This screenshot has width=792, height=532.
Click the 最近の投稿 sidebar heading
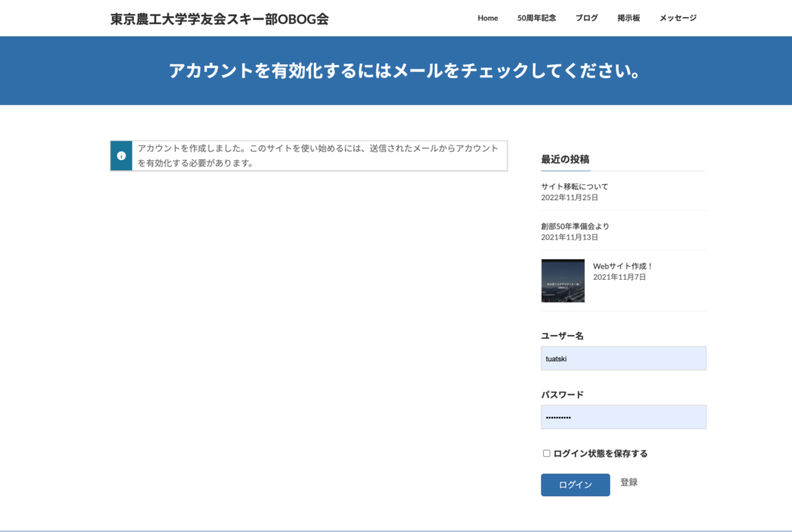(x=565, y=159)
